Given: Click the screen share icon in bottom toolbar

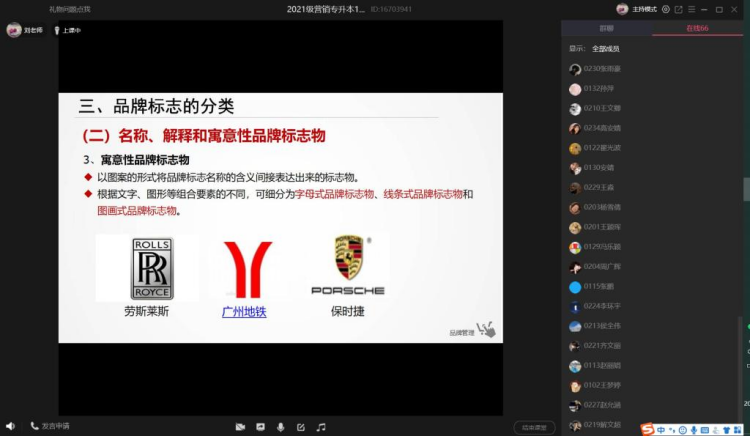Looking at the screenshot, I should tap(260, 427).
